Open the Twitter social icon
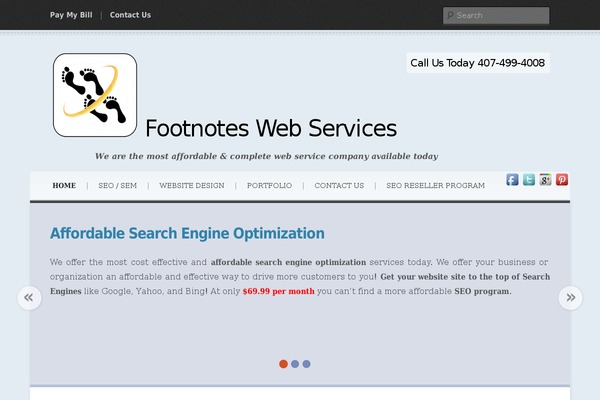The width and height of the screenshot is (600, 400). [x=529, y=180]
